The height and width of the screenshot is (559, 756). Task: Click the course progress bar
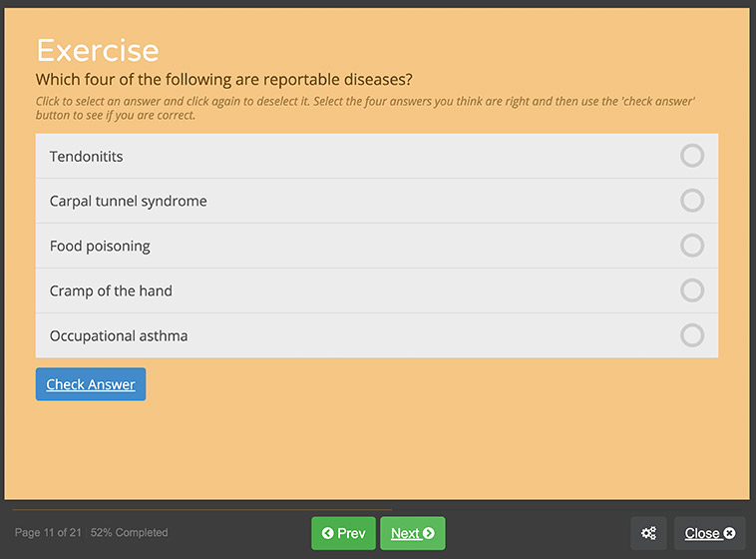[x=199, y=510]
